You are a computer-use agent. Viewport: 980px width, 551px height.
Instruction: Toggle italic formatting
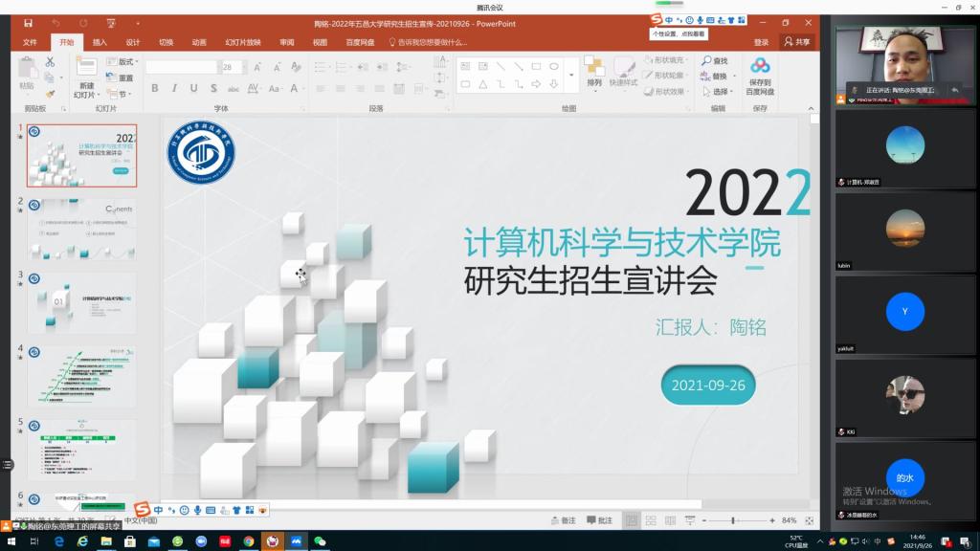click(x=176, y=89)
